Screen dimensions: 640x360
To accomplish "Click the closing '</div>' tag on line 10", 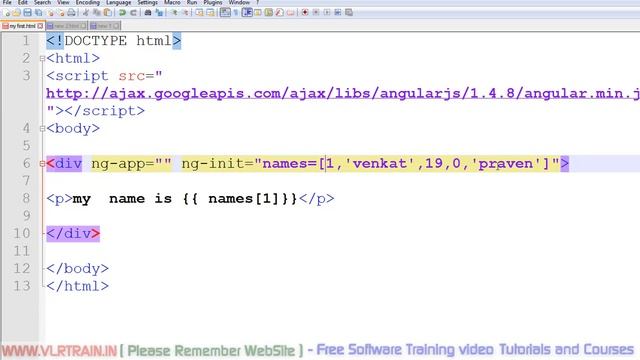I will [x=73, y=234].
